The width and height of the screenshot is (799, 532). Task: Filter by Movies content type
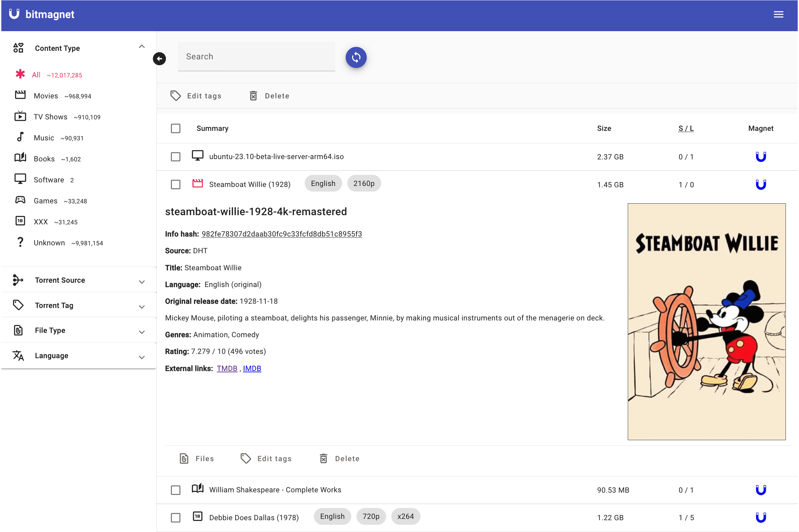46,96
